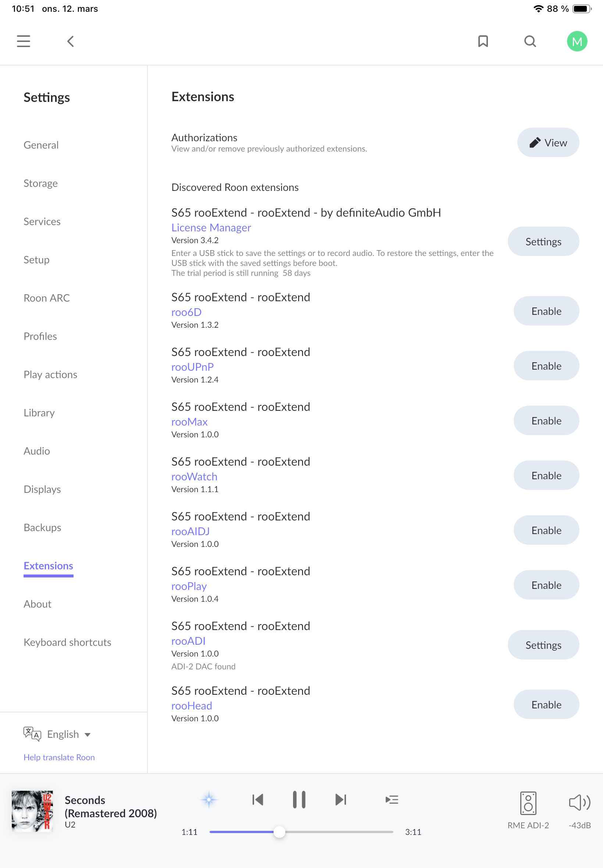
Task: Enable the roo6D extension
Action: 546,311
